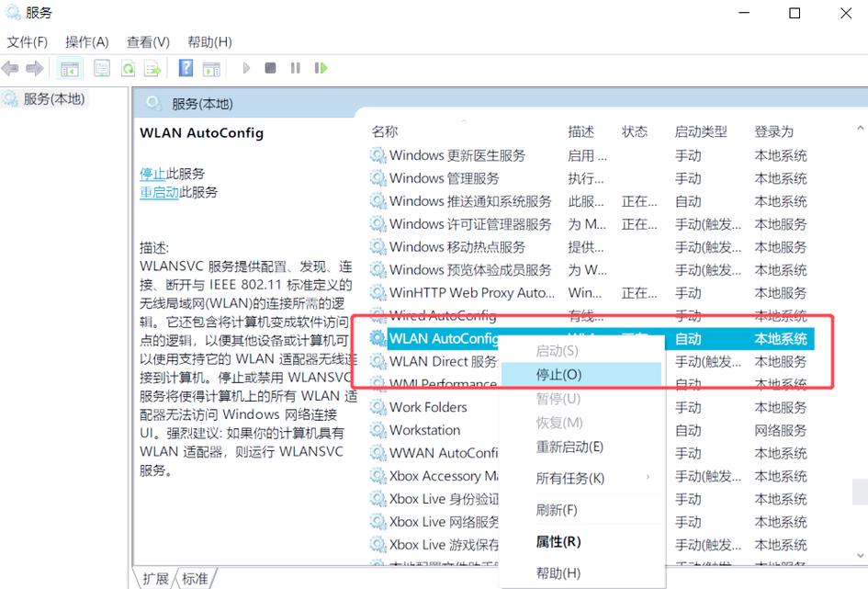Viewport: 868px width, 589px height.
Task: Switch to the 标准 tab
Action: tap(195, 579)
